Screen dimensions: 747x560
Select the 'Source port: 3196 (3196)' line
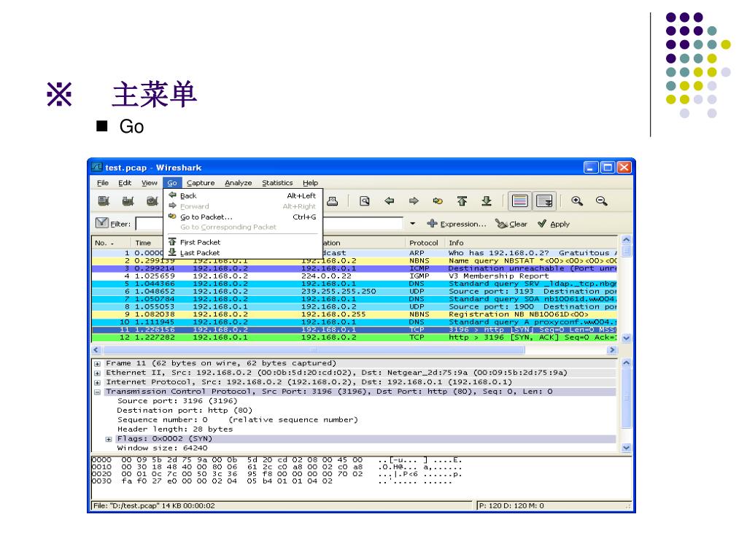177,401
